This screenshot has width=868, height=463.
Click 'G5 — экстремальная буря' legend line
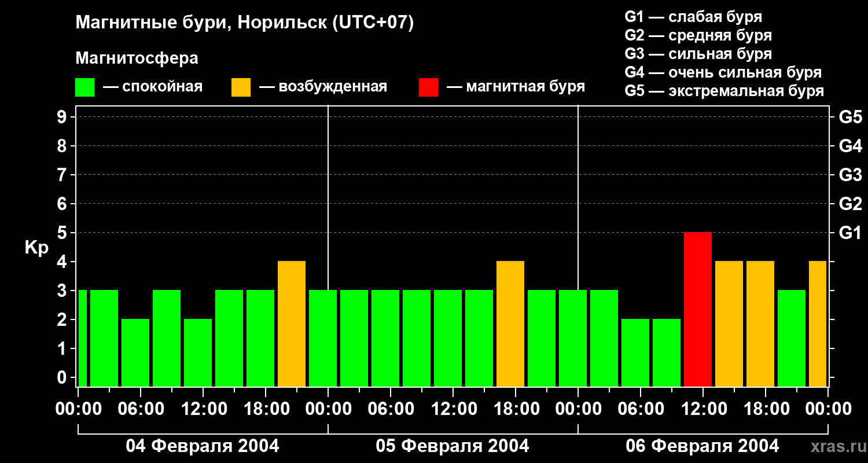724,91
